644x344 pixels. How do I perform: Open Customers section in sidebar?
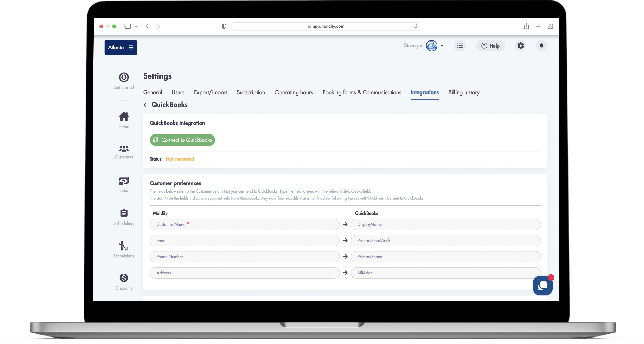point(124,149)
